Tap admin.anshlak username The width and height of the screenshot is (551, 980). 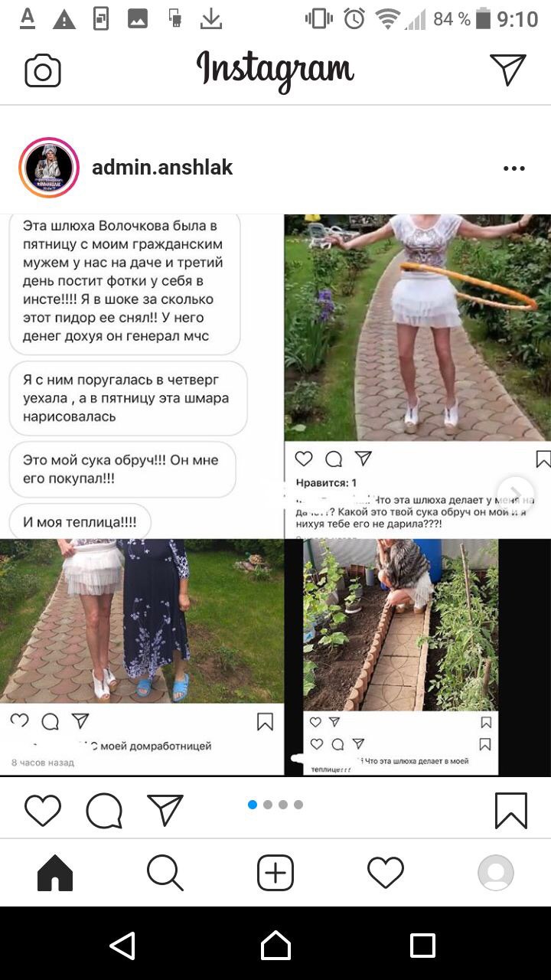click(162, 168)
